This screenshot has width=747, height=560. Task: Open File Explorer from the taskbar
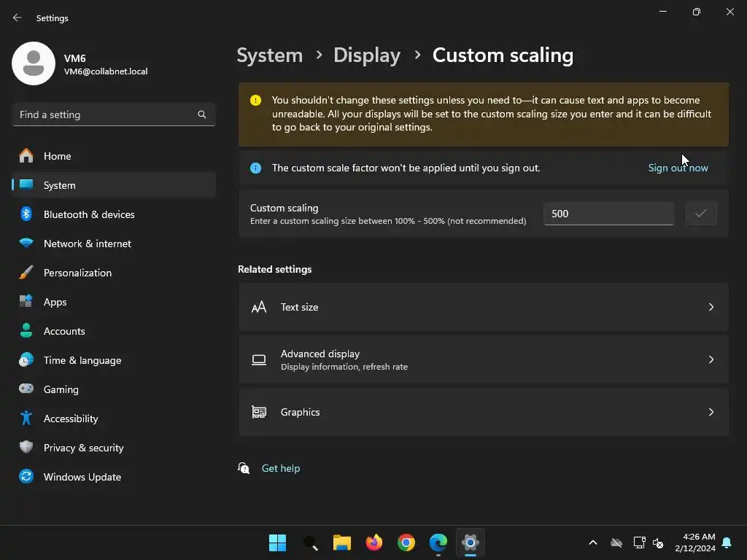click(x=342, y=542)
